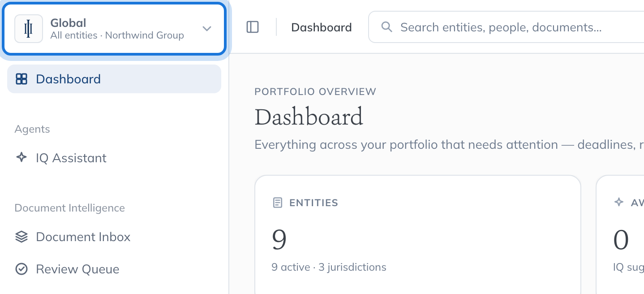Click the PORTFOLIO OVERVIEW label
Screen dimensions: 644x294
[x=315, y=92]
